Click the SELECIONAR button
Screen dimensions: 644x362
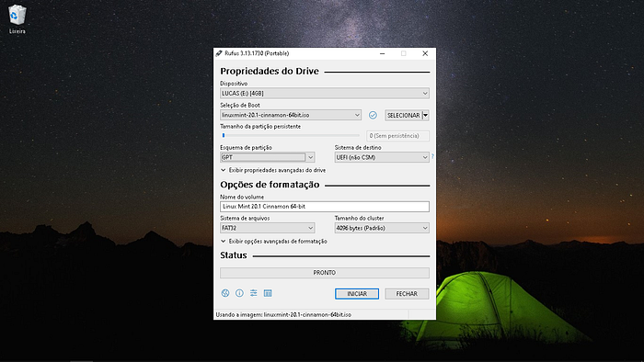coord(404,115)
